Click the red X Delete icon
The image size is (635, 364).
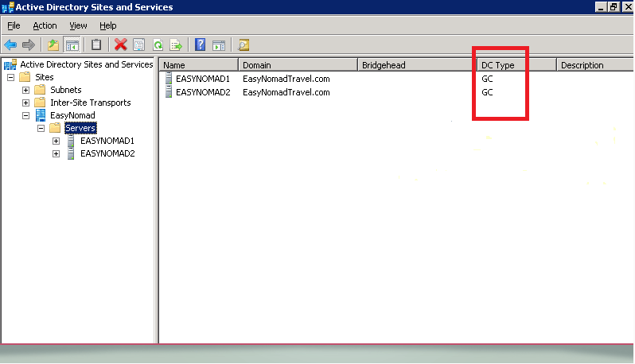pos(120,45)
